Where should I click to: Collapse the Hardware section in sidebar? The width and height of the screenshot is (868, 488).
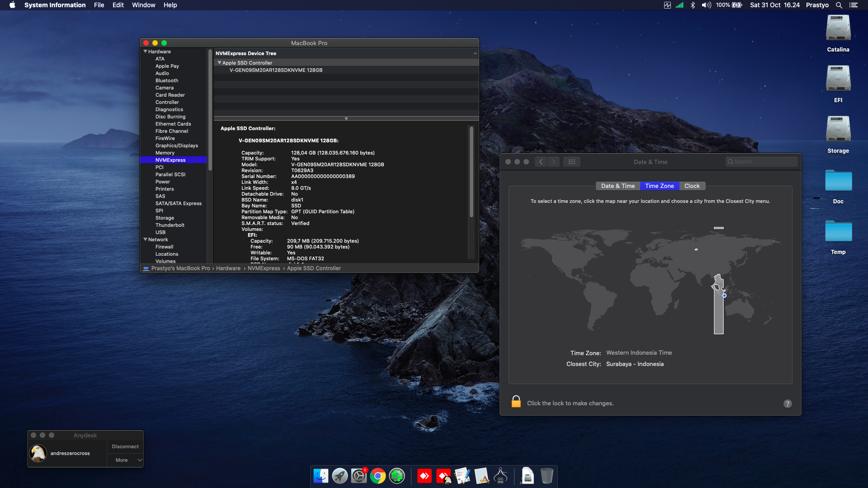click(146, 52)
